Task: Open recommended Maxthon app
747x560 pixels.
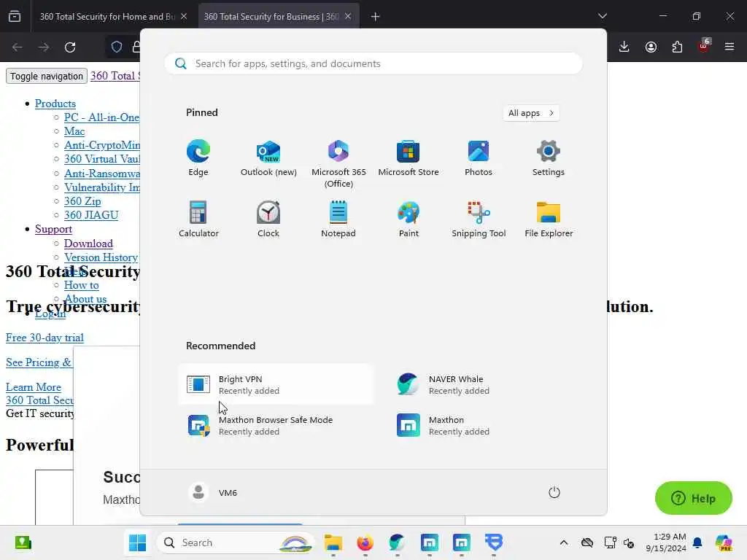Action: coord(486,425)
